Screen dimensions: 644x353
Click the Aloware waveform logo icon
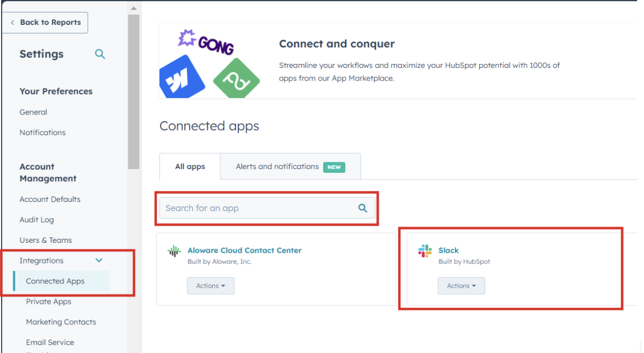click(174, 251)
